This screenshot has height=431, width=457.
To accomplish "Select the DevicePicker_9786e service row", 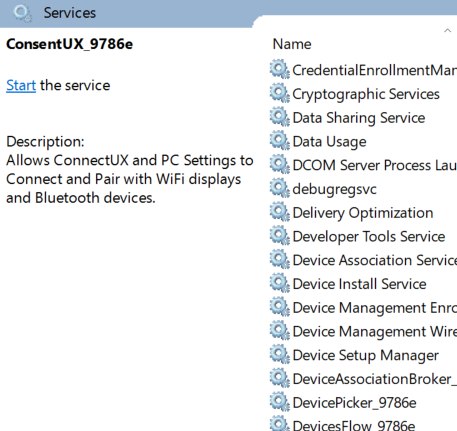I will click(x=363, y=403).
